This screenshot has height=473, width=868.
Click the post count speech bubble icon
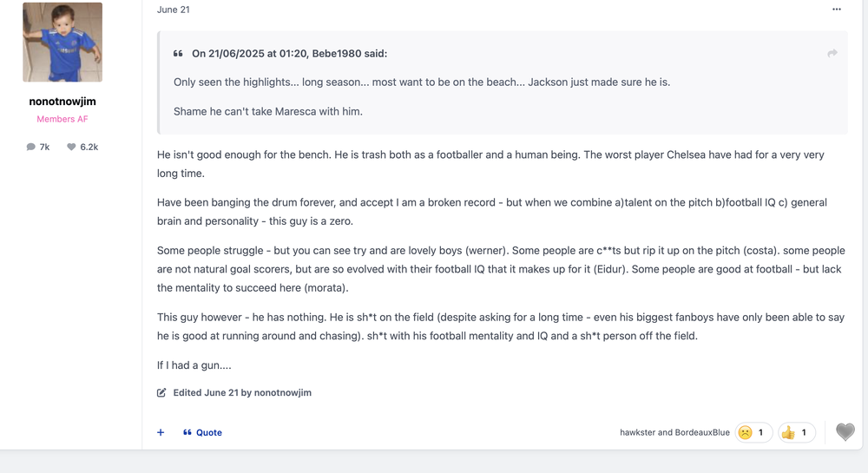point(30,147)
